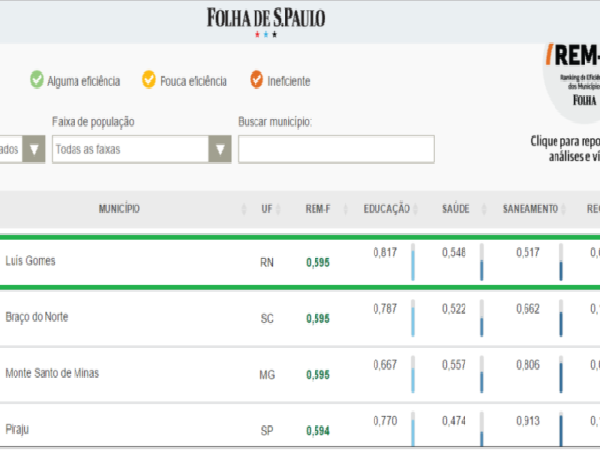Toggle the yellow Pouca eficiência check

149,80
